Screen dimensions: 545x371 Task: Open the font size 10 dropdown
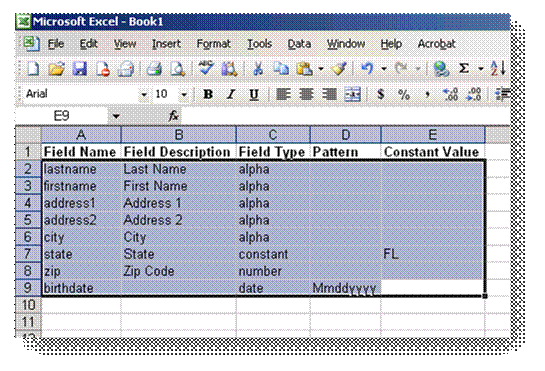tap(184, 94)
